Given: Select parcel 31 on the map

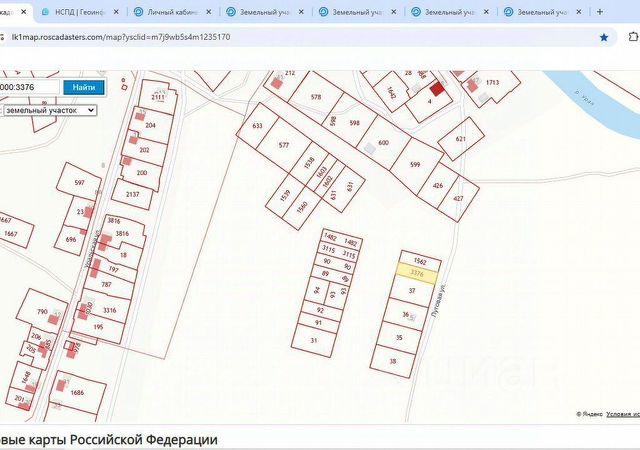Looking at the screenshot, I should coord(313,341).
